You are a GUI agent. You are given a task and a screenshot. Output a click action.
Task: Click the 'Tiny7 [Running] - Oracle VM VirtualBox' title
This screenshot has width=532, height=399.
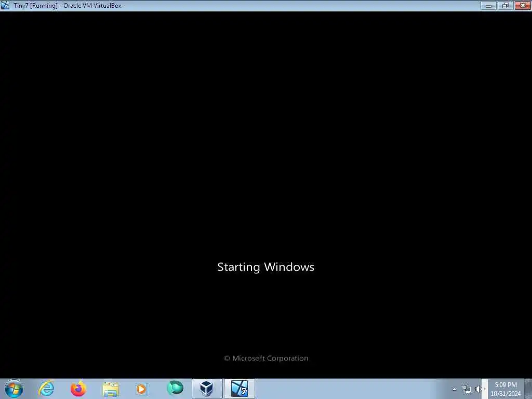[x=68, y=5]
